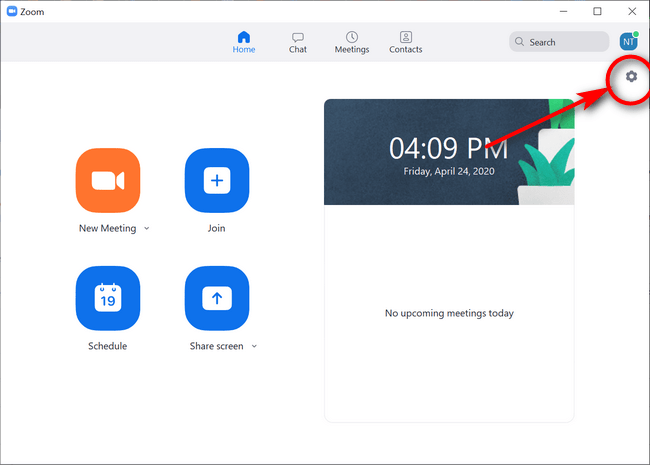This screenshot has height=465, width=650.
Task: Click the New Meeting label
Action: [107, 228]
